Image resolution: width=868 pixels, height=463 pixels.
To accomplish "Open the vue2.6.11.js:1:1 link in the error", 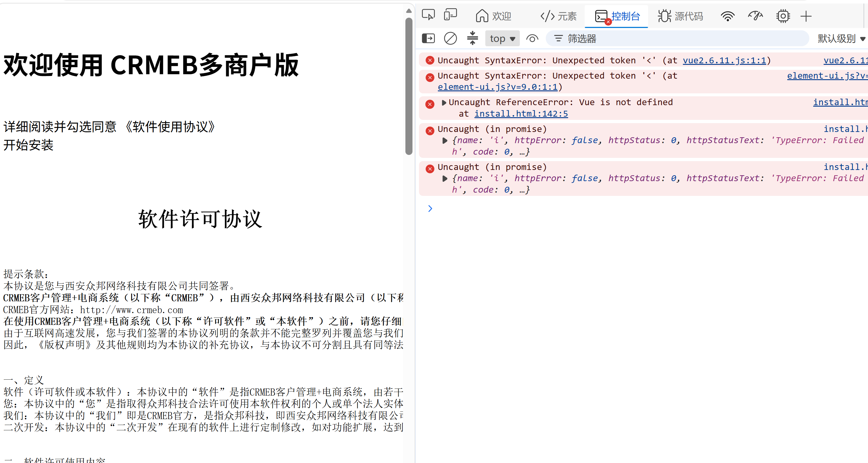I will tap(724, 60).
